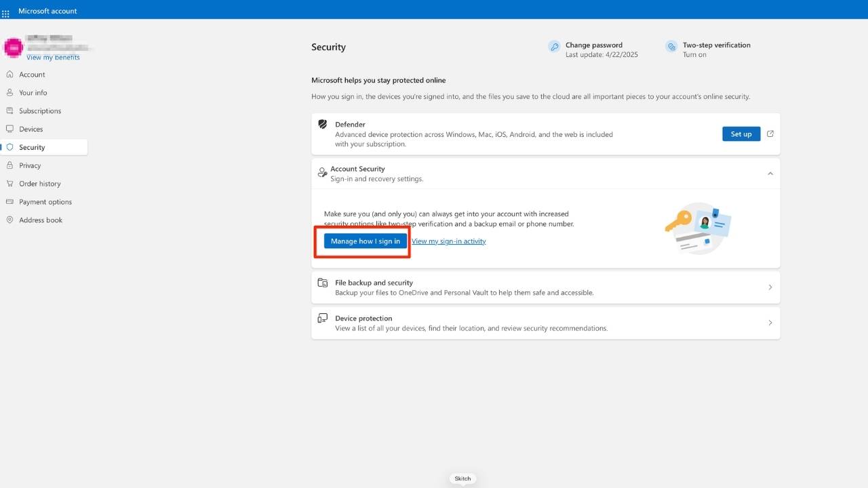Click Last update: 4/22/2025 text

point(601,55)
